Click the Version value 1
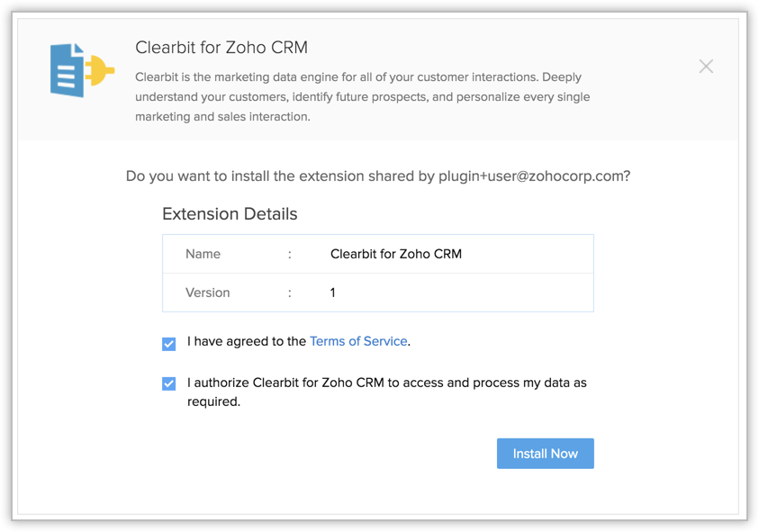This screenshot has width=759, height=532. point(333,293)
